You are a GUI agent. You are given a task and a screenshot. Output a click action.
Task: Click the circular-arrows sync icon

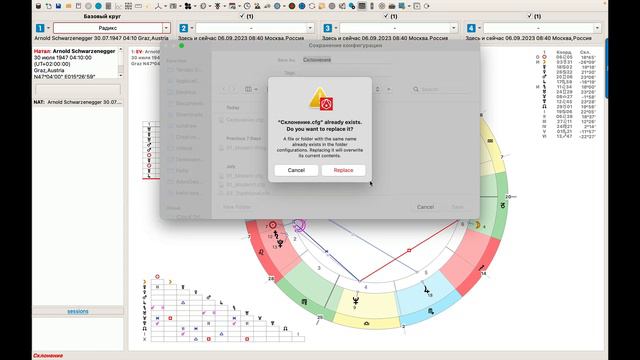312,6
